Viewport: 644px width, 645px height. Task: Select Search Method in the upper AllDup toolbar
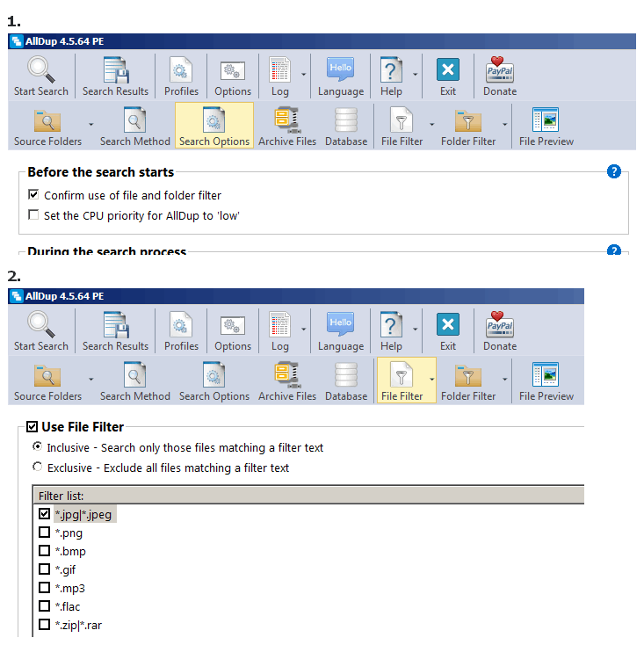tap(134, 127)
